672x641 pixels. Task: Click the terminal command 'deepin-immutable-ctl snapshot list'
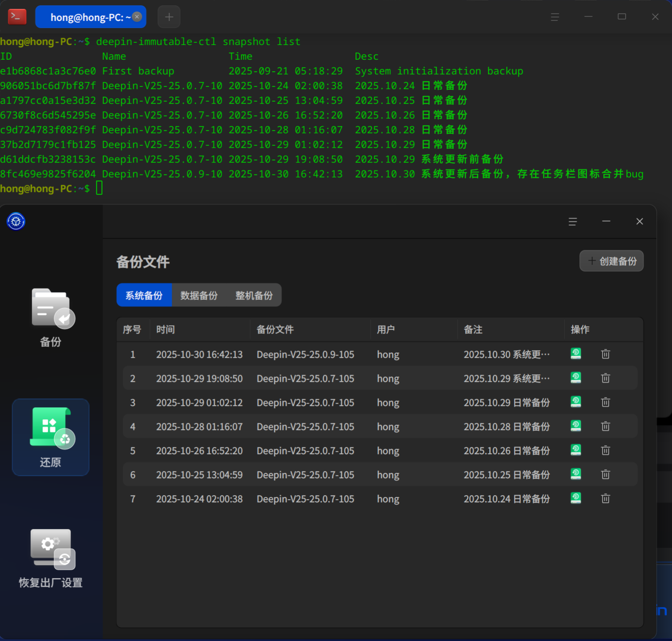198,41
